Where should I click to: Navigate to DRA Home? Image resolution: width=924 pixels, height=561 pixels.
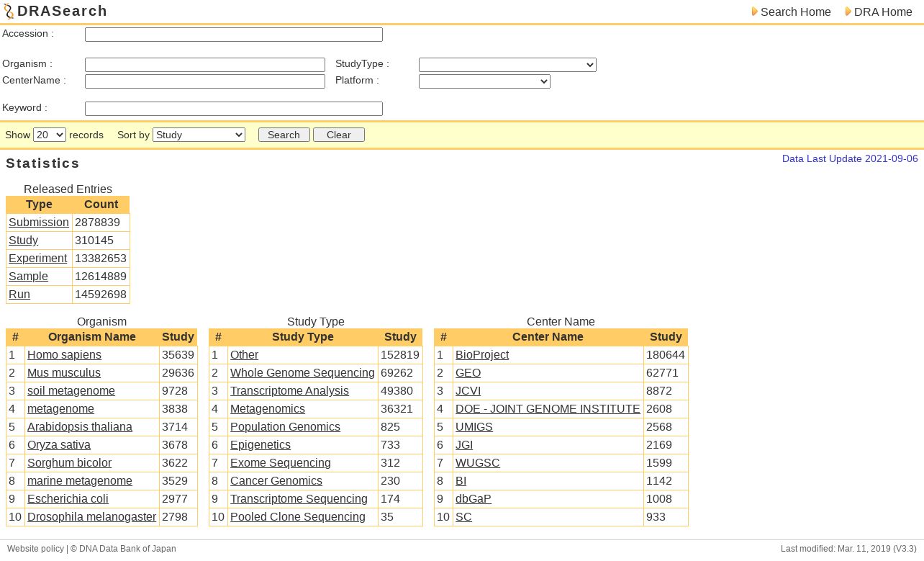pyautogui.click(x=883, y=12)
